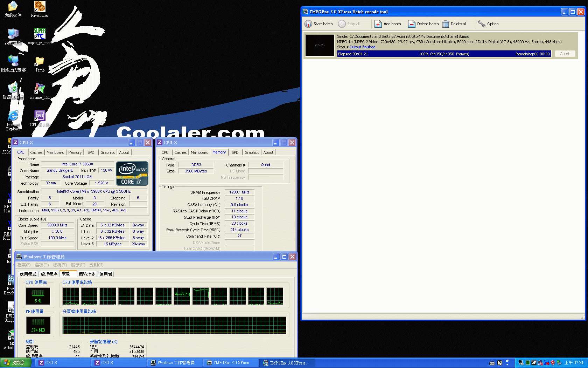Open 說明(H) menu in Task Manager
The image size is (588, 368).
coord(96,265)
